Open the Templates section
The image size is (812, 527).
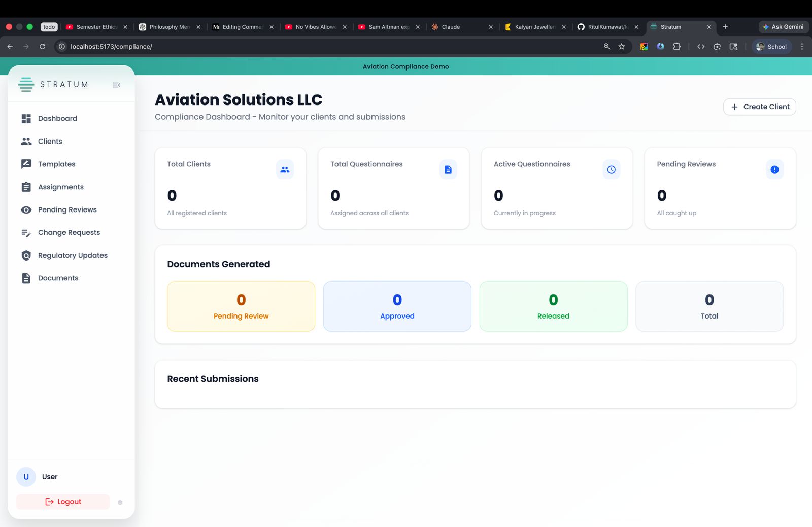point(56,164)
